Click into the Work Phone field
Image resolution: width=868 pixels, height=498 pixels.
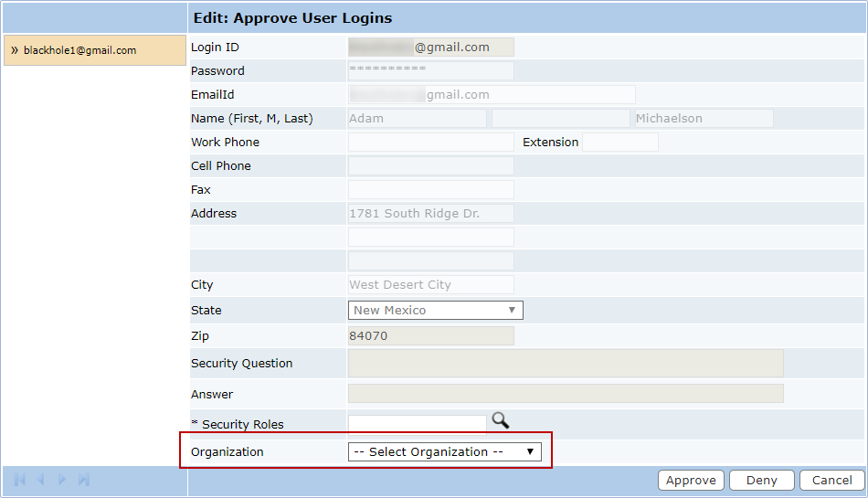(x=430, y=143)
